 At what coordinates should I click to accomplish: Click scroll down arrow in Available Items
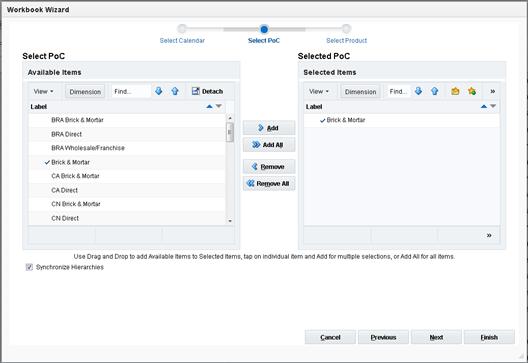pyautogui.click(x=230, y=221)
